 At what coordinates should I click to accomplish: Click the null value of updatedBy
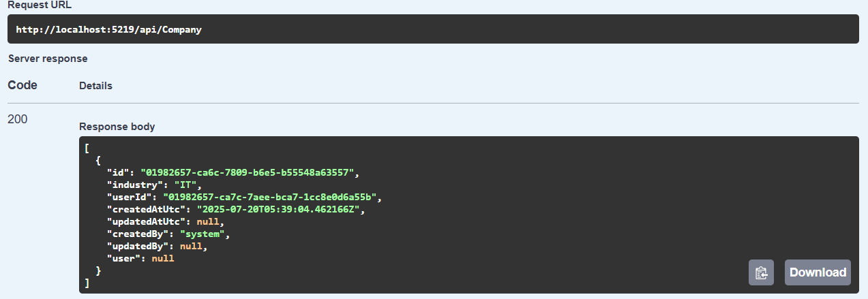(x=191, y=247)
